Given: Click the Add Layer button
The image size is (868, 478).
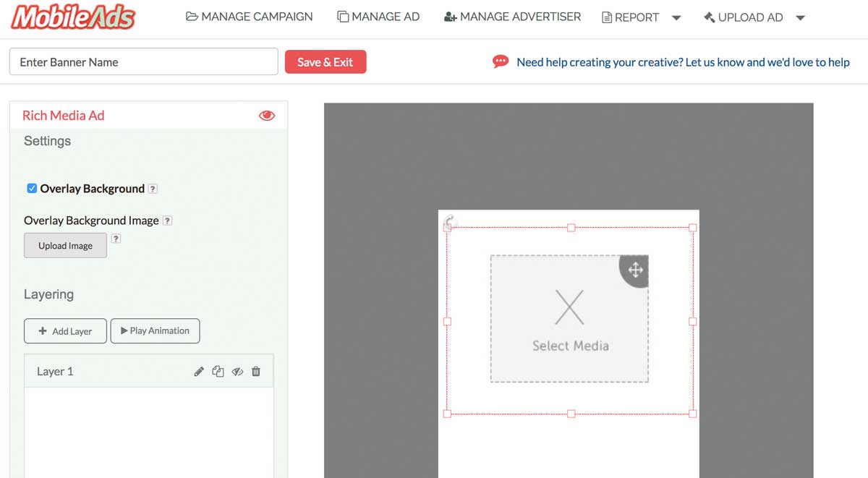Looking at the screenshot, I should coord(65,331).
